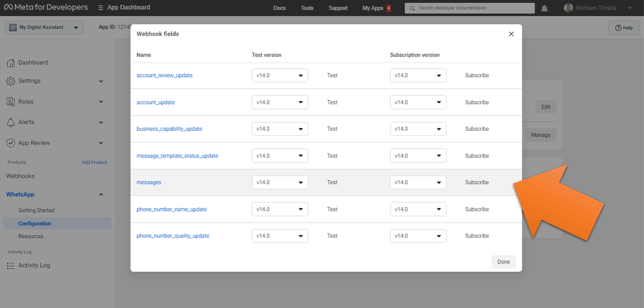Viewport: 644px width, 308px height.
Task: Click the App Review shield icon
Action: tap(11, 143)
